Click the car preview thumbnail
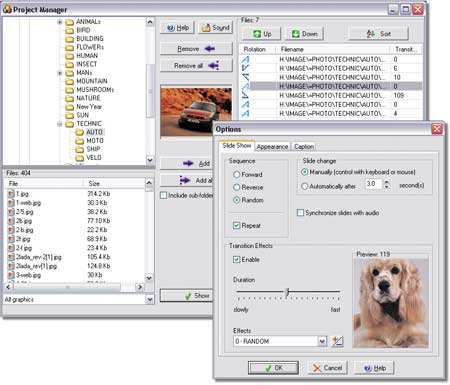This screenshot has width=450, height=385. 196,111
